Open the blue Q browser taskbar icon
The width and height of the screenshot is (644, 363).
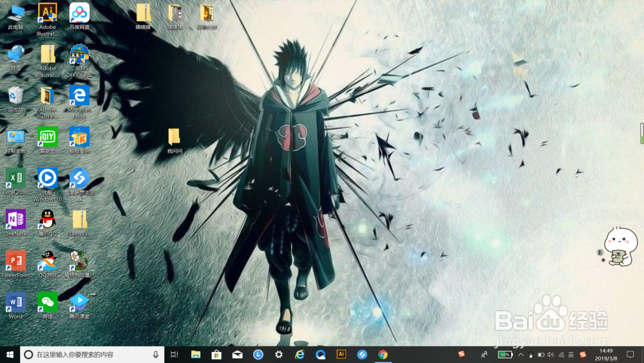pos(321,355)
